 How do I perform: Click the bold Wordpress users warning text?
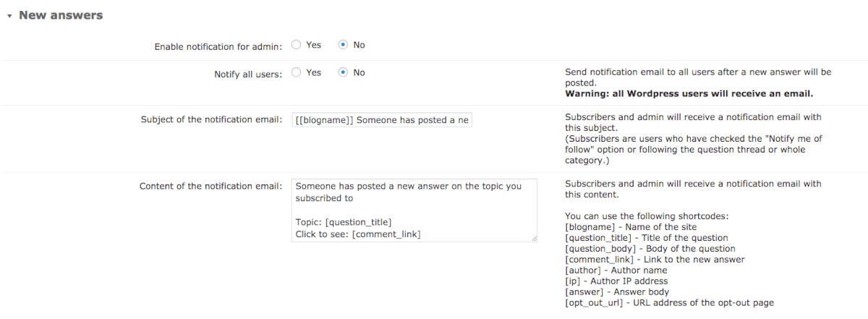pyautogui.click(x=689, y=93)
